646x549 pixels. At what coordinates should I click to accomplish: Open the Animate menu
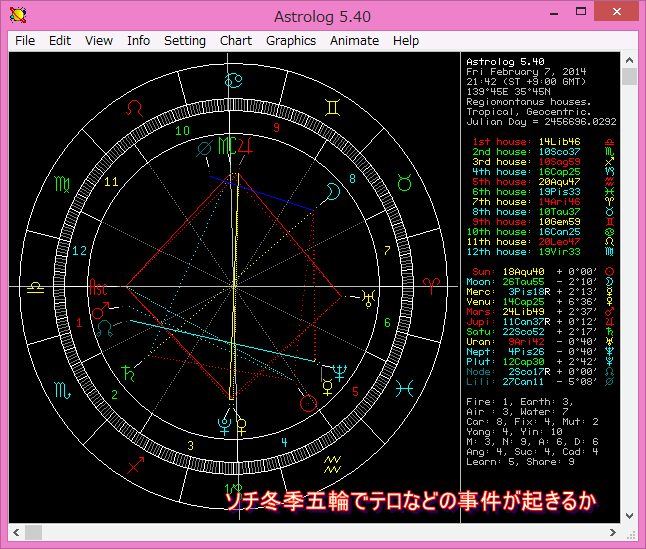point(354,41)
